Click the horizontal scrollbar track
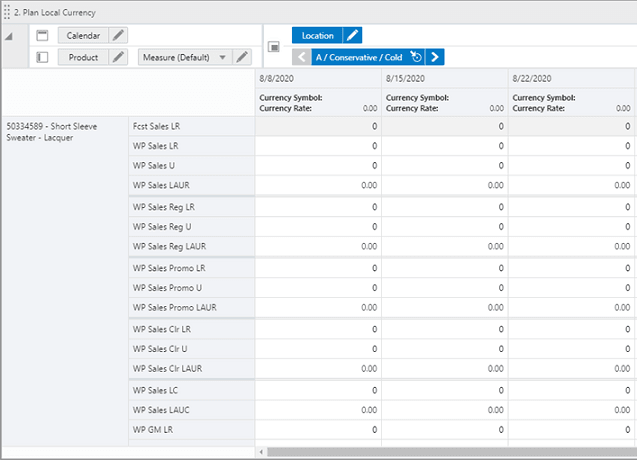637x460 pixels. pyautogui.click(x=452, y=452)
